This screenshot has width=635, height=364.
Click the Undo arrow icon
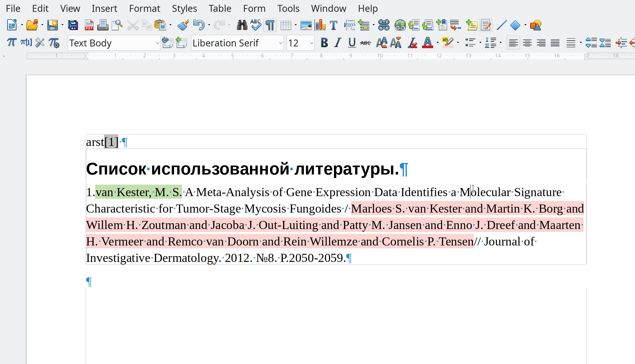point(199,25)
